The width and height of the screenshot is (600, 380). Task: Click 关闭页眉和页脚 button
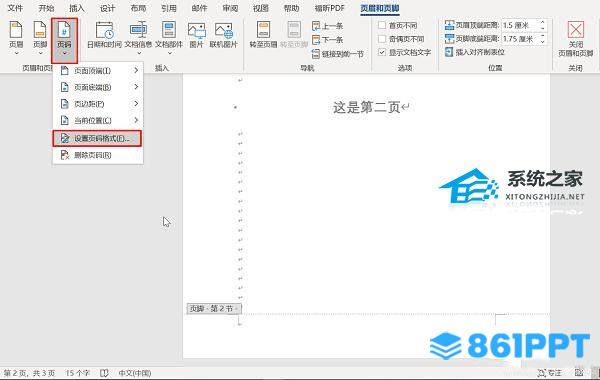point(576,39)
